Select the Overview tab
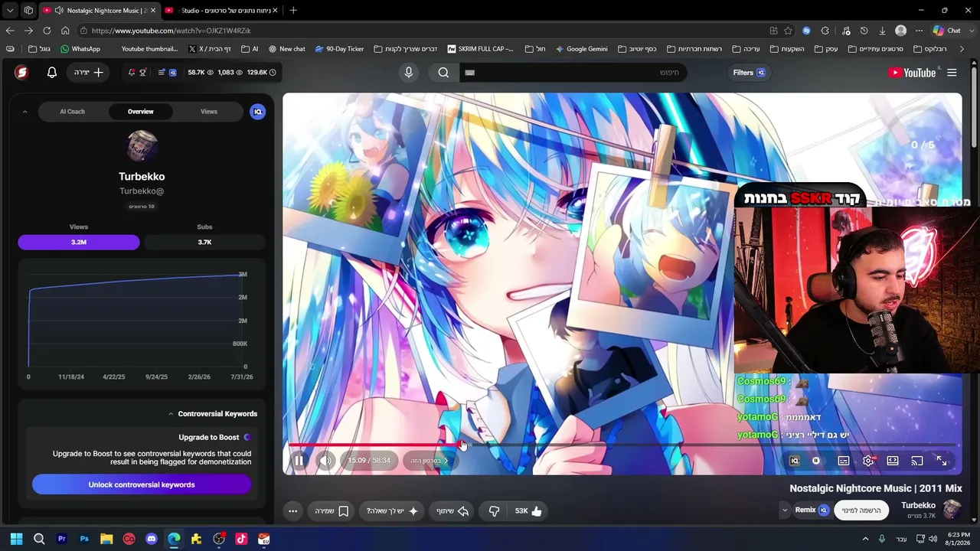Image resolution: width=980 pixels, height=551 pixels. pyautogui.click(x=141, y=112)
